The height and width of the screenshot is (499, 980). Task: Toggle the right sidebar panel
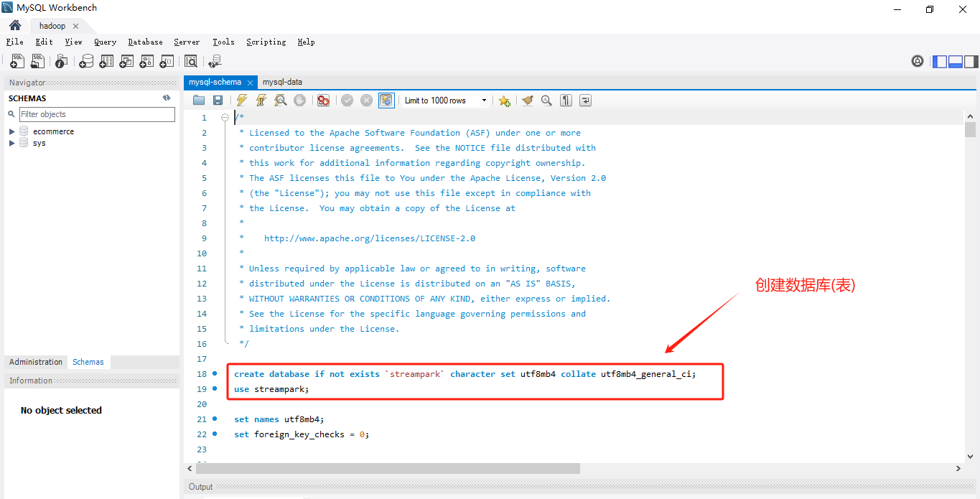point(971,62)
